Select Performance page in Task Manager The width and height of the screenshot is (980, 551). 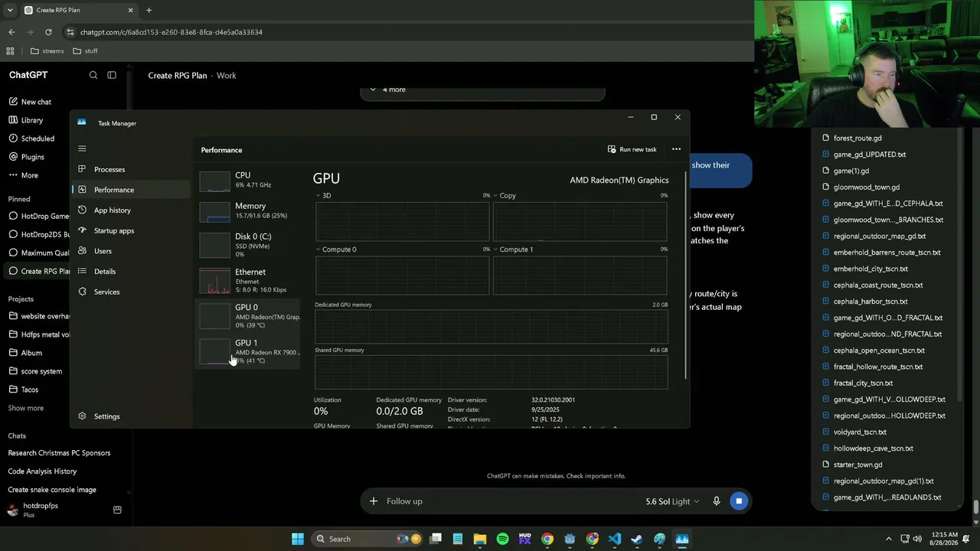click(114, 190)
